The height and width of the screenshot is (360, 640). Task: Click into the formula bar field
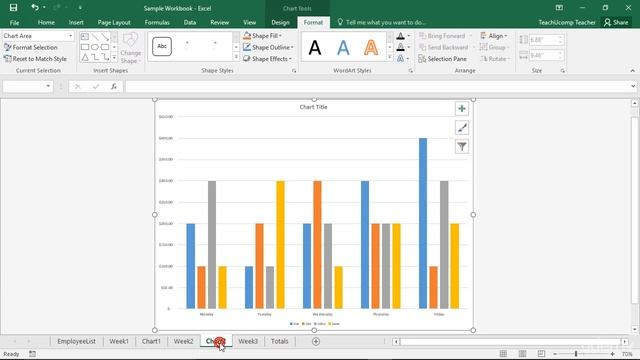click(x=378, y=86)
